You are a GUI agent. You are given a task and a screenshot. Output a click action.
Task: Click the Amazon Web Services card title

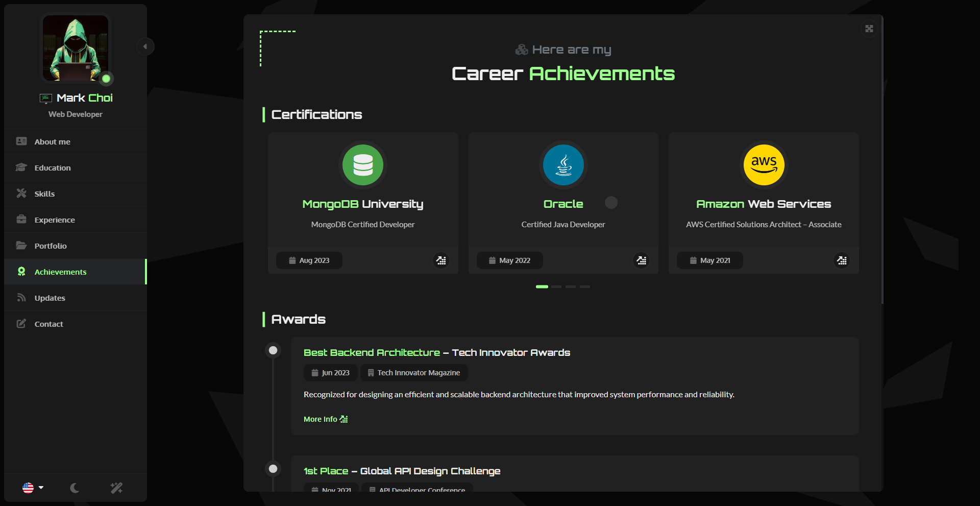point(764,204)
